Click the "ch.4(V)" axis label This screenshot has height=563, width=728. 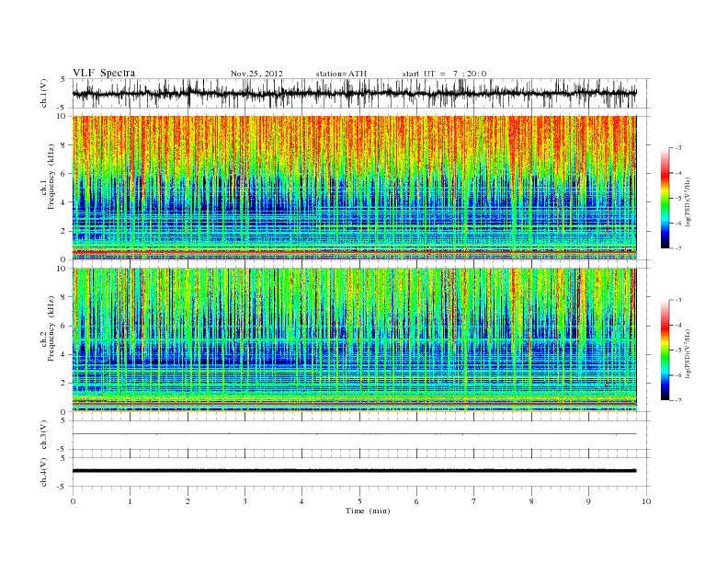tap(44, 472)
